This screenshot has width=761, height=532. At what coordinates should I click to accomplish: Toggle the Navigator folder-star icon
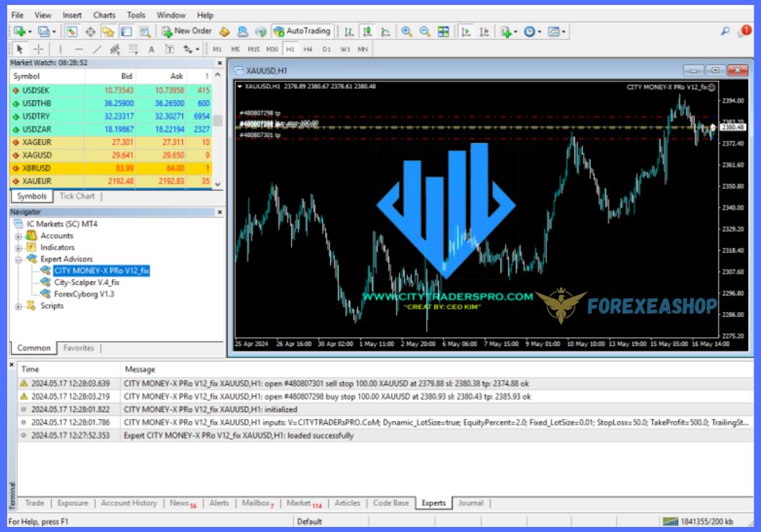pyautogui.click(x=108, y=32)
